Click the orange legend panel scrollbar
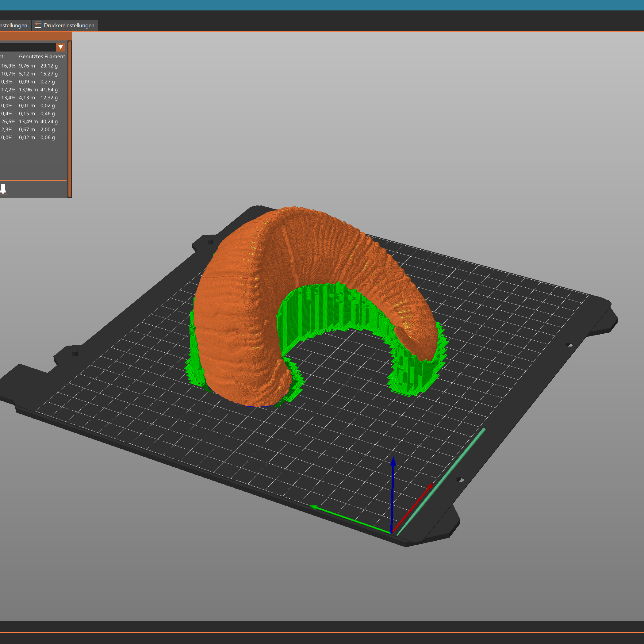644x644 pixels. coord(70,119)
